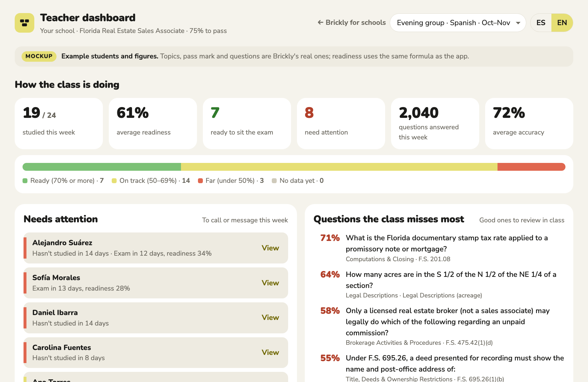Switch language to ES

pos(541,23)
